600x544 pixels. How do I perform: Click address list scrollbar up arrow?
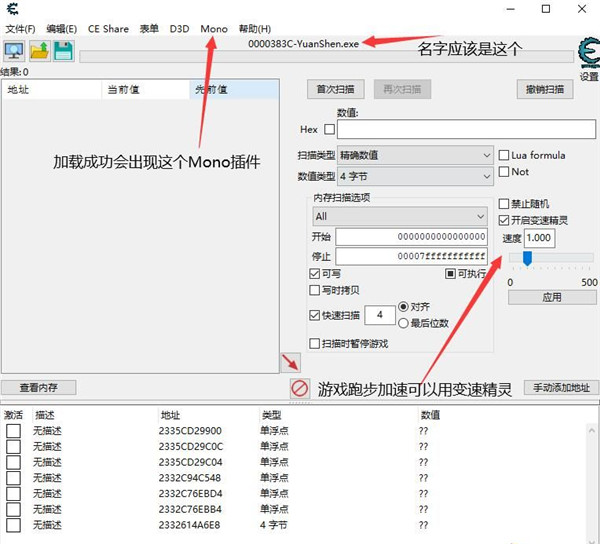(x=591, y=431)
